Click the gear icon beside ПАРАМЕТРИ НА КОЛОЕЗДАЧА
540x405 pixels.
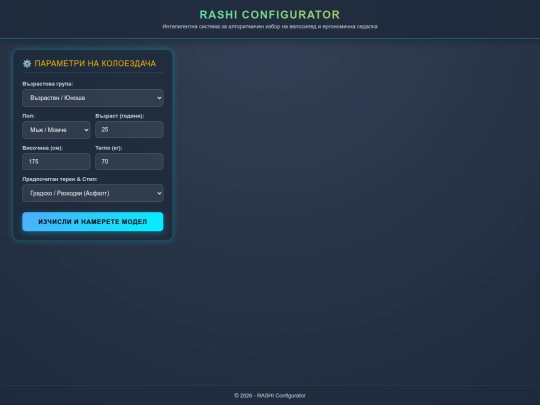[x=27, y=63]
